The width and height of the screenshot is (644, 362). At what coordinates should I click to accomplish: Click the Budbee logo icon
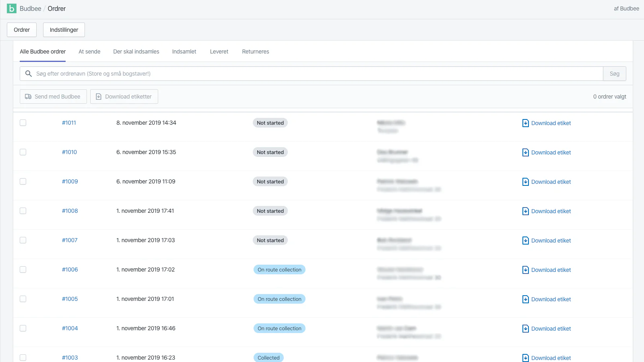point(12,8)
